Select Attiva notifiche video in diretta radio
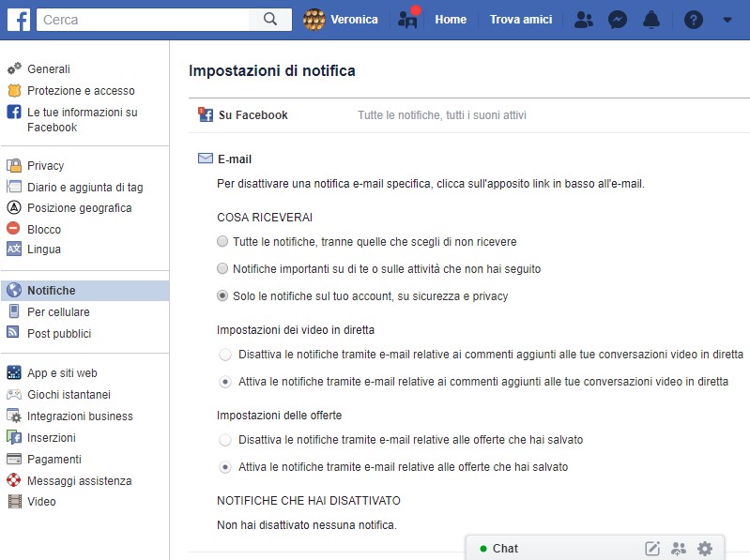Image resolution: width=750 pixels, height=560 pixels. 224,382
